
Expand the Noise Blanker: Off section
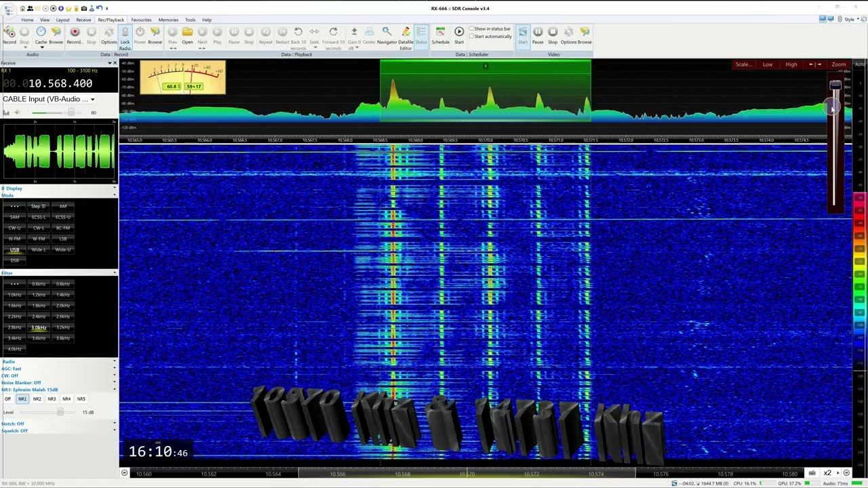(x=114, y=383)
